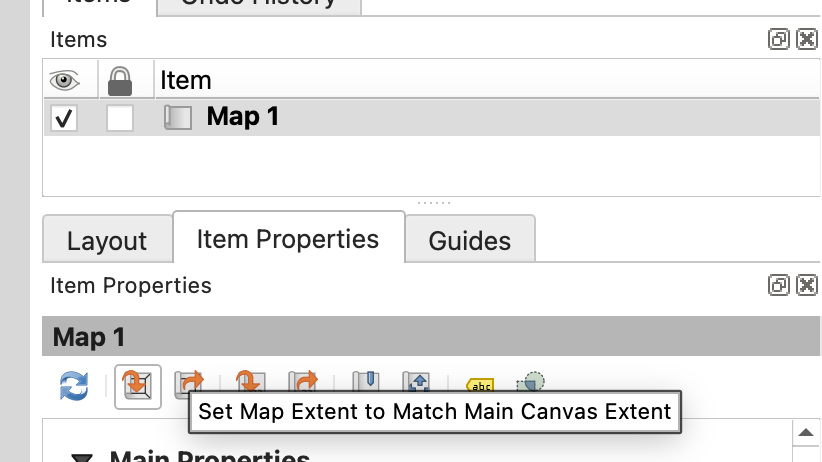Activate interactive map extent editing

(x=416, y=384)
